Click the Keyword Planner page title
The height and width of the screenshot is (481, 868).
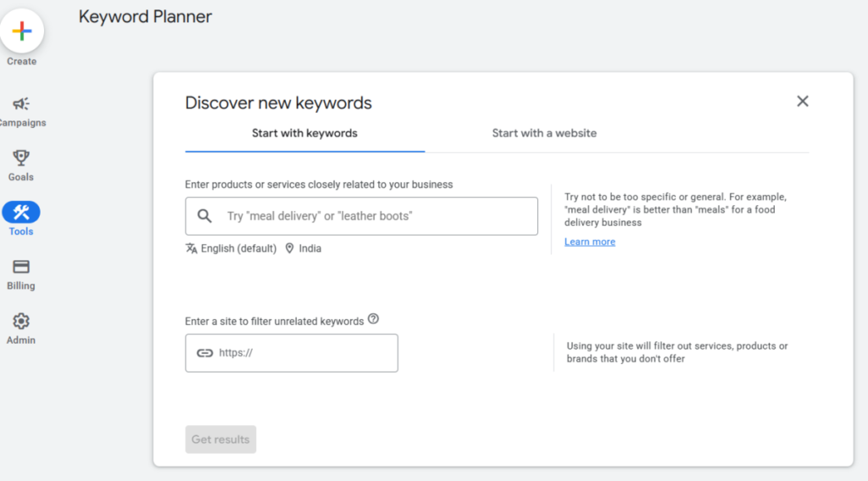[145, 17]
